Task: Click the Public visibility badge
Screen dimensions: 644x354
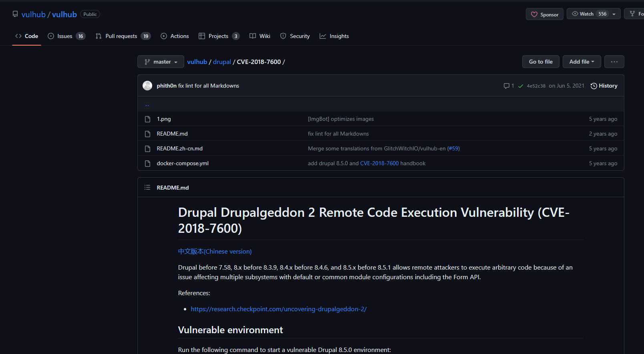Action: click(90, 14)
